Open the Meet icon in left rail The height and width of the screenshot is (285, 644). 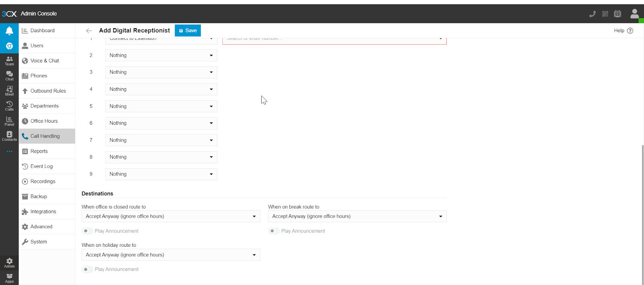pos(9,91)
